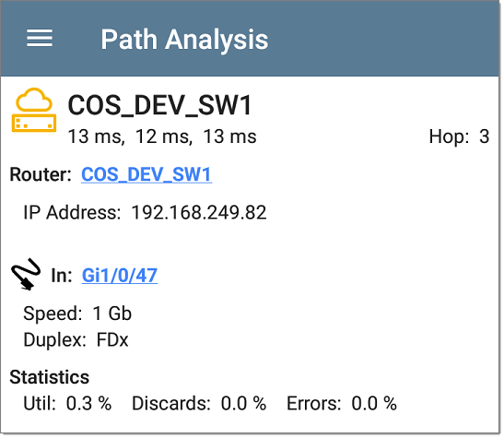Screen dimensions: 504x438
Task: Click the yellow cloud router icon
Action: (x=34, y=110)
